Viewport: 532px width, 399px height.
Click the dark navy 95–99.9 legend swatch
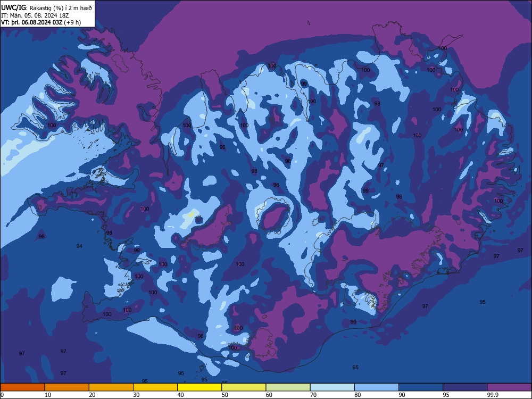[465, 387]
